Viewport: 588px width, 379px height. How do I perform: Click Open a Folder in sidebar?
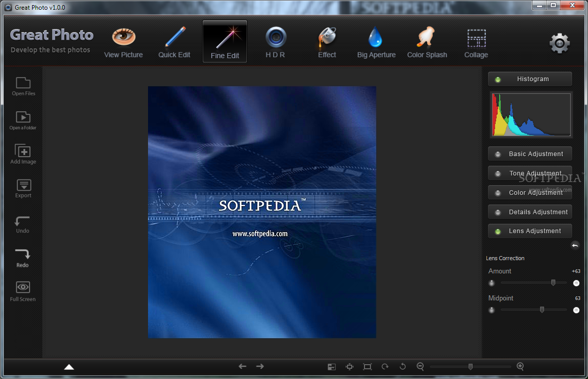pos(23,120)
